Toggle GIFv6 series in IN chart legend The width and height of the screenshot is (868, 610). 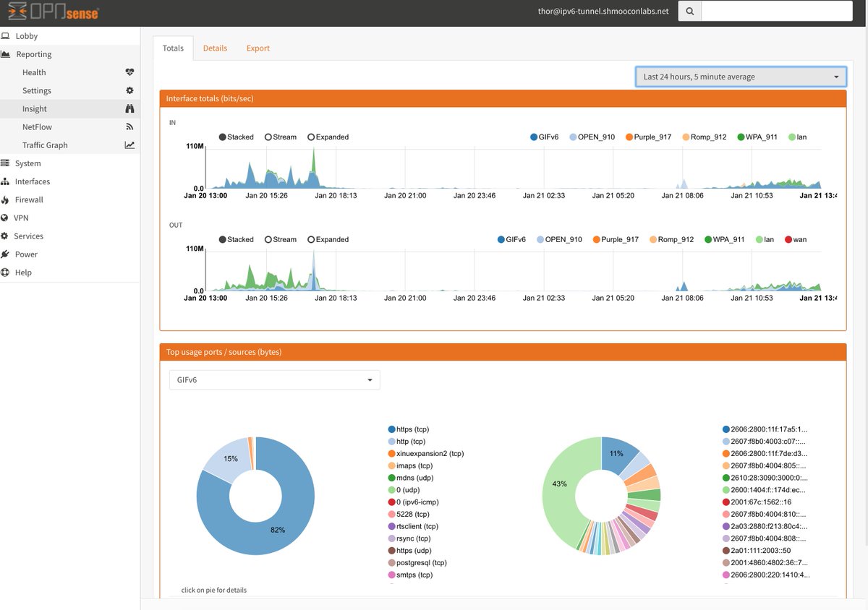coord(545,137)
